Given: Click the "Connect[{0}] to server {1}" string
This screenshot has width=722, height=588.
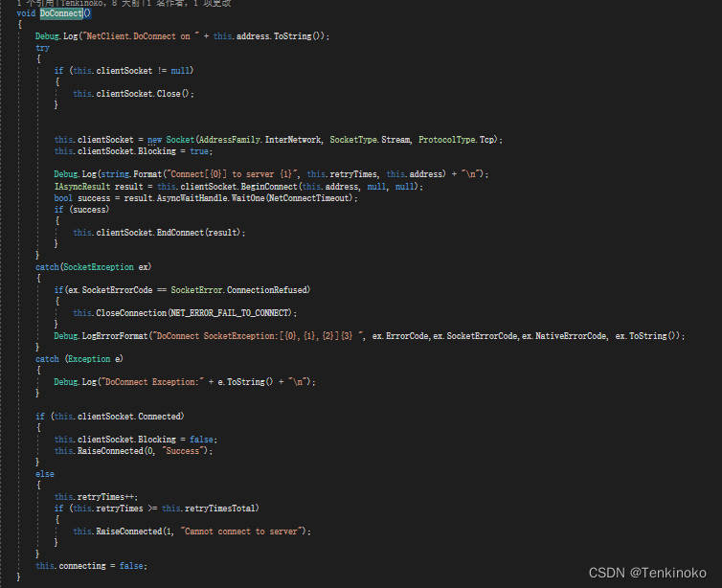Looking at the screenshot, I should coord(232,174).
